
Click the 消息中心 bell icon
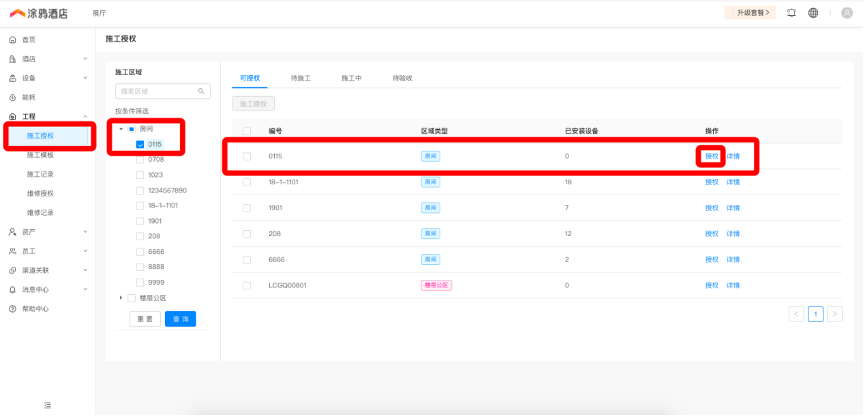click(x=13, y=290)
